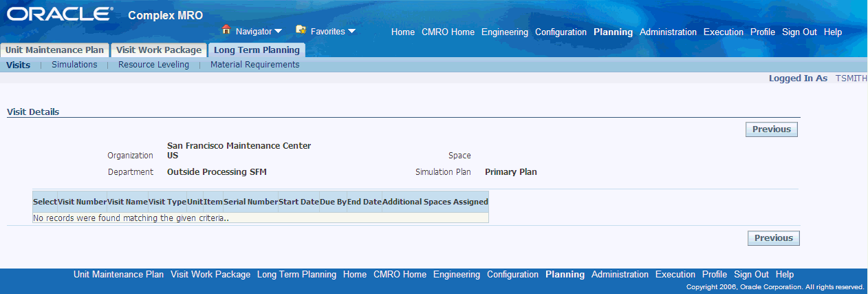Open the Favorites dropdown arrow
The width and height of the screenshot is (868, 294).
click(351, 31)
